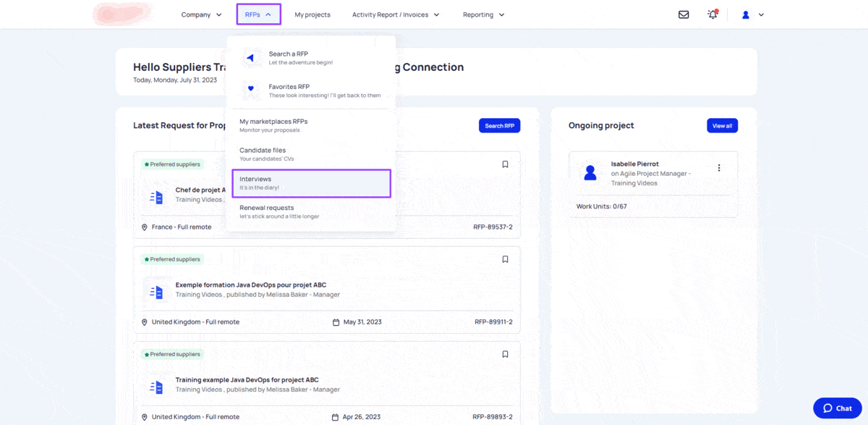
Task: Expand the Company dropdown menu
Action: click(201, 14)
